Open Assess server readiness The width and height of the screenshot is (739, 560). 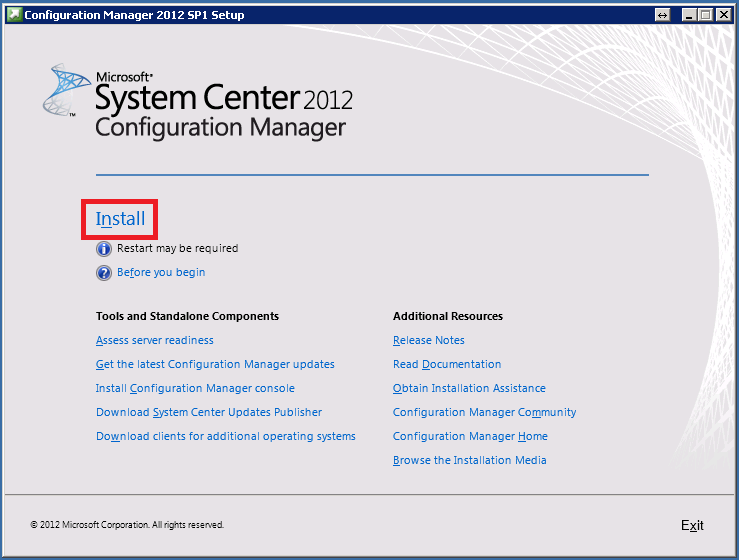pyautogui.click(x=155, y=340)
